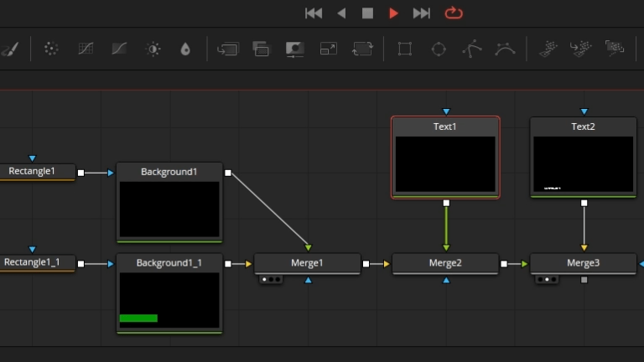
Task: Select the Paint brush tool
Action: pyautogui.click(x=10, y=49)
